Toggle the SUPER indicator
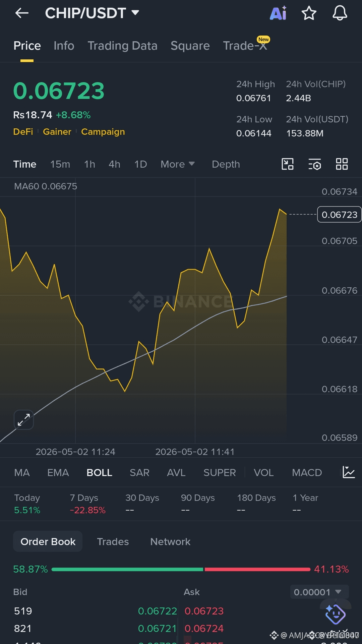 220,473
